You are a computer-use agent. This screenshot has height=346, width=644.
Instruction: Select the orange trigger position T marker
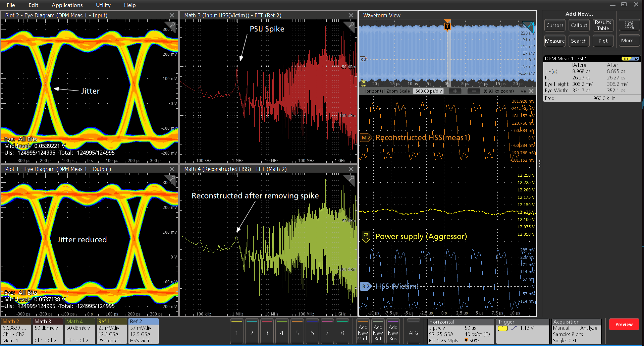point(447,26)
